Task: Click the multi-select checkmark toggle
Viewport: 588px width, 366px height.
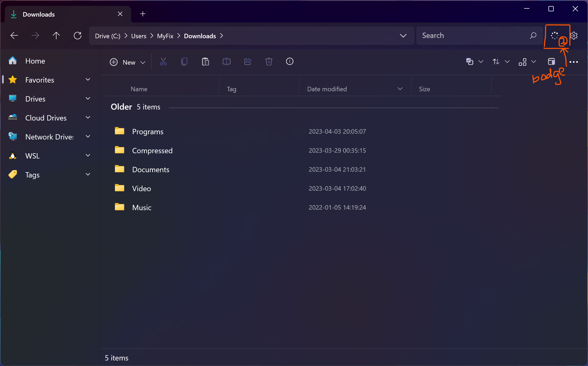Action: (x=470, y=61)
